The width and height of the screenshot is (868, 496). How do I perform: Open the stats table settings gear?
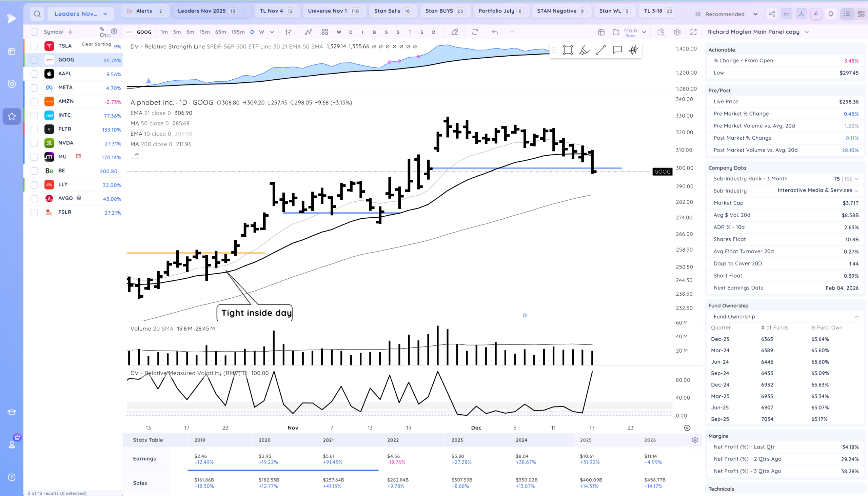tap(695, 440)
